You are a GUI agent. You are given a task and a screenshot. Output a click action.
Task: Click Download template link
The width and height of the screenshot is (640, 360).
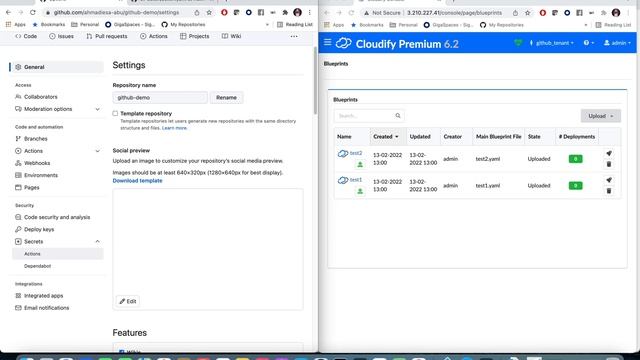point(138,181)
